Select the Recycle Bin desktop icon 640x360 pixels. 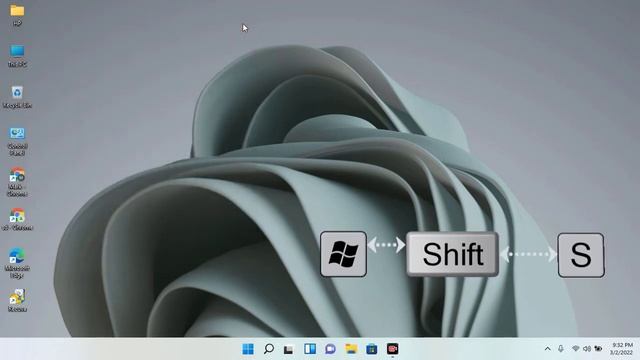pyautogui.click(x=17, y=97)
